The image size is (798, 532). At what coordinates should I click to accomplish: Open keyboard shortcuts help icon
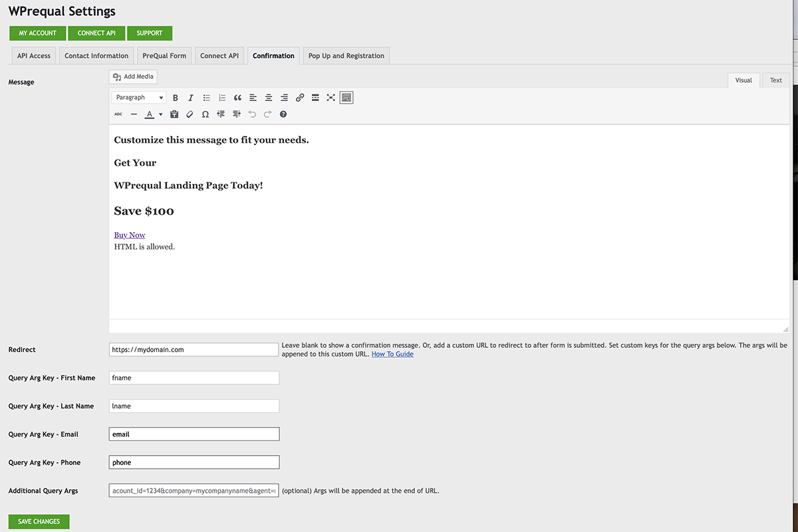(x=283, y=114)
